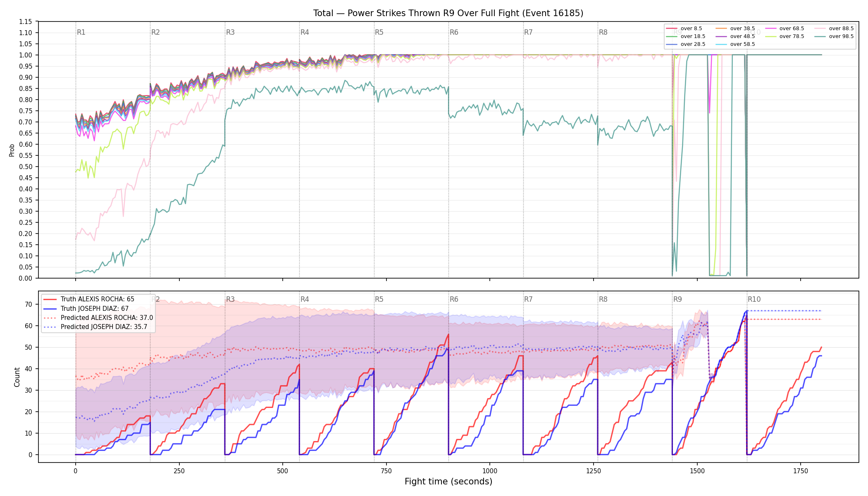Select the R1 round label in the Prob chart
This screenshot has height=496, width=868.
81,32
